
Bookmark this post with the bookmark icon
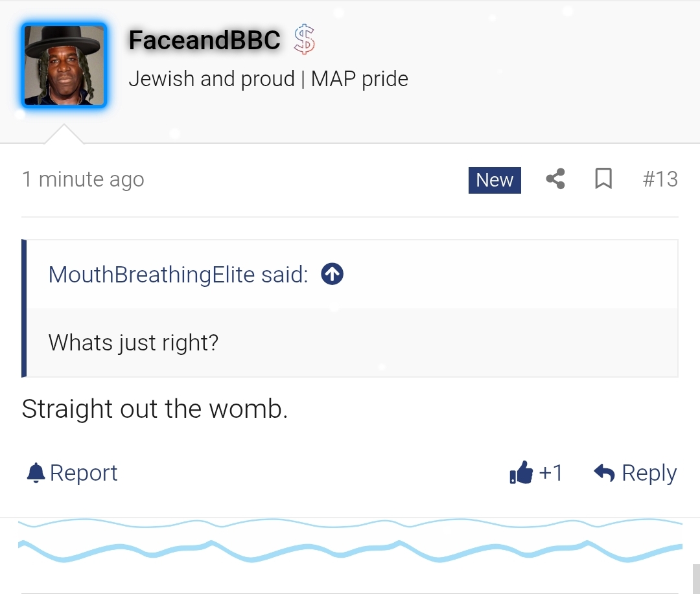tap(603, 179)
